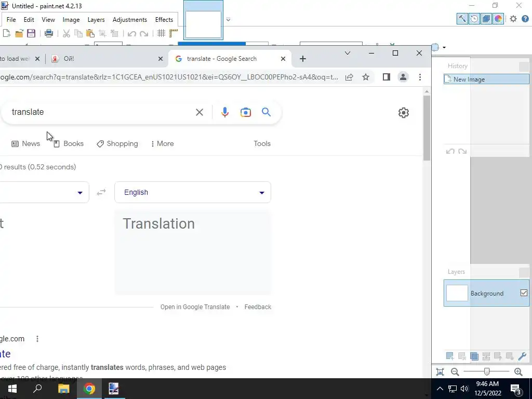Add a new layer in Layers panel
Image resolution: width=532 pixels, height=399 pixels.
click(450, 356)
